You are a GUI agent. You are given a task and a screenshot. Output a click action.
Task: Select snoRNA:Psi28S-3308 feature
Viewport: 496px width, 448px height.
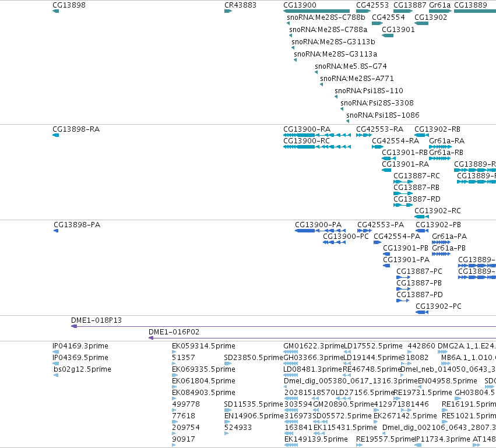(x=342, y=109)
